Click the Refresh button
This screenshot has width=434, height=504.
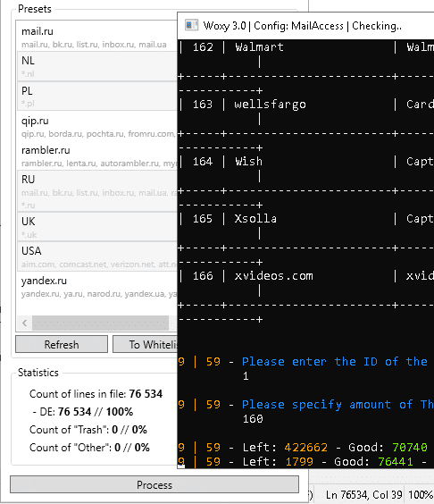(x=62, y=344)
